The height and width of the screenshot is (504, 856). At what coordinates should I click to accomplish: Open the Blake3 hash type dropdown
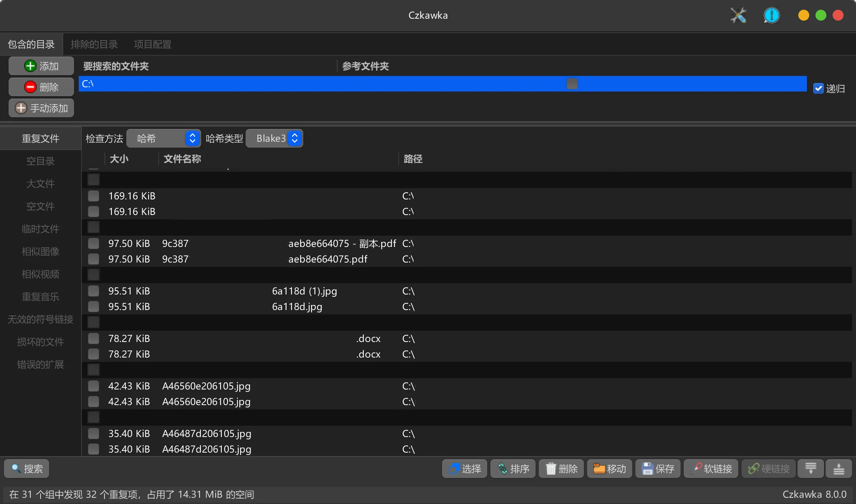[274, 138]
